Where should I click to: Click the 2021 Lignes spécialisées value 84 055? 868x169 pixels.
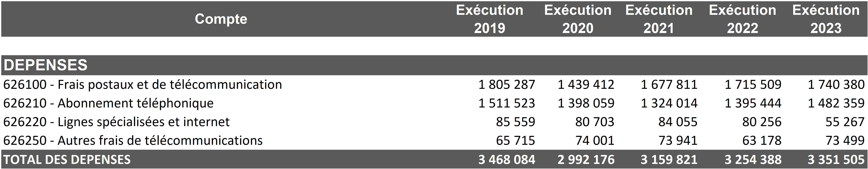[x=678, y=122]
